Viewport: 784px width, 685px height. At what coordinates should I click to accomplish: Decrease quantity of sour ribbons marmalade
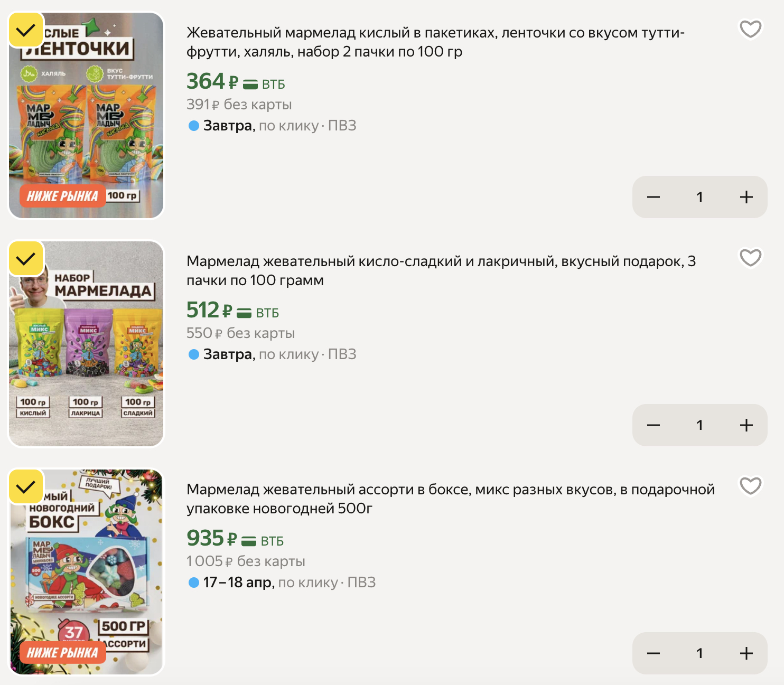tap(654, 197)
